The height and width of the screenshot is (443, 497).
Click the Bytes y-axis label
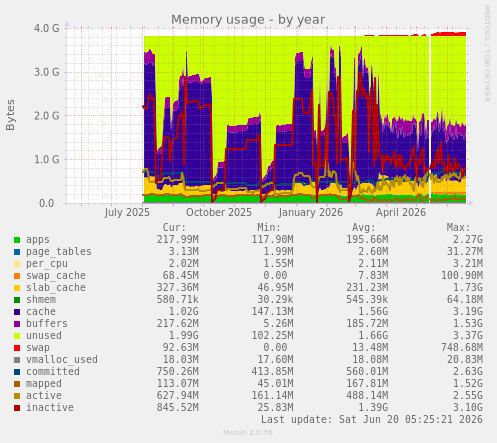coord(10,115)
